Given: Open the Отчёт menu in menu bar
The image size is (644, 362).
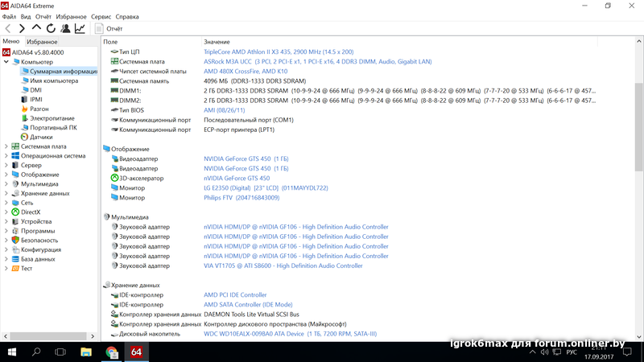Looking at the screenshot, I should (43, 17).
